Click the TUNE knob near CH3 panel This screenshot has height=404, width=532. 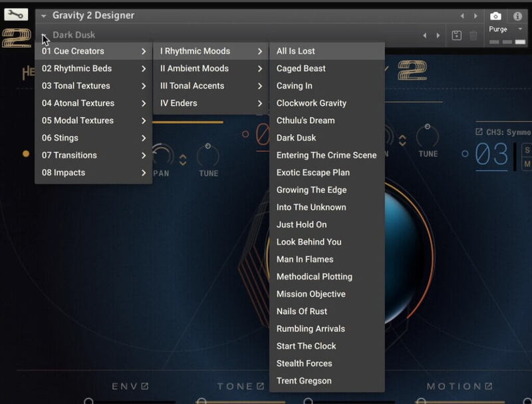(x=428, y=136)
